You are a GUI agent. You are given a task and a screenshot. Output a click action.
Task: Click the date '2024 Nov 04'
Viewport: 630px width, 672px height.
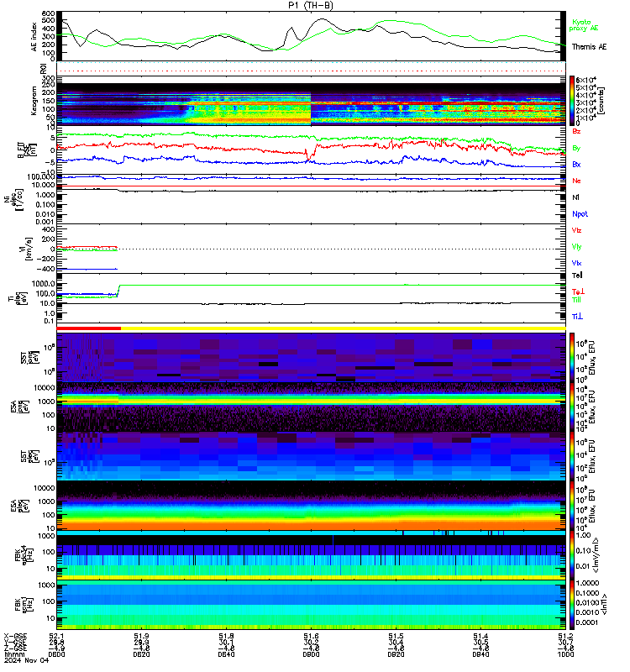click(27, 660)
